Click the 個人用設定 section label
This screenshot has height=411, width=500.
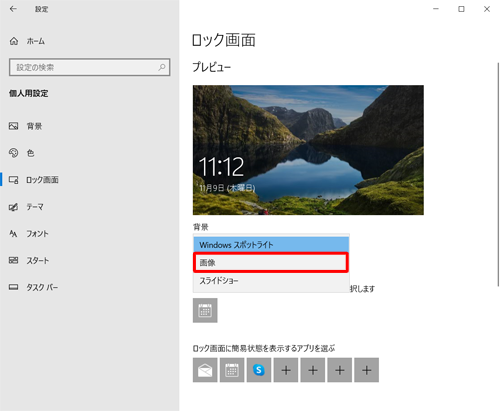coord(29,94)
